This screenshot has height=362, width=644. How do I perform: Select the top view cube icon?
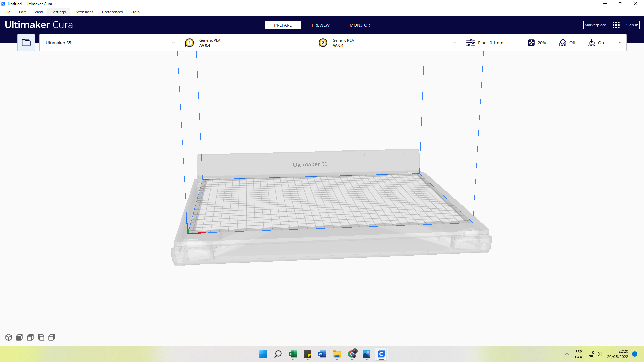(30, 337)
